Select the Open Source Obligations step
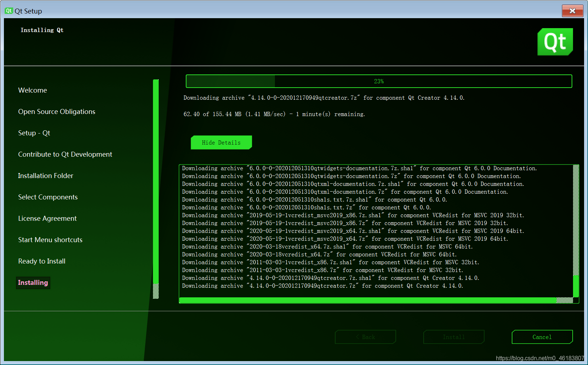 [57, 111]
